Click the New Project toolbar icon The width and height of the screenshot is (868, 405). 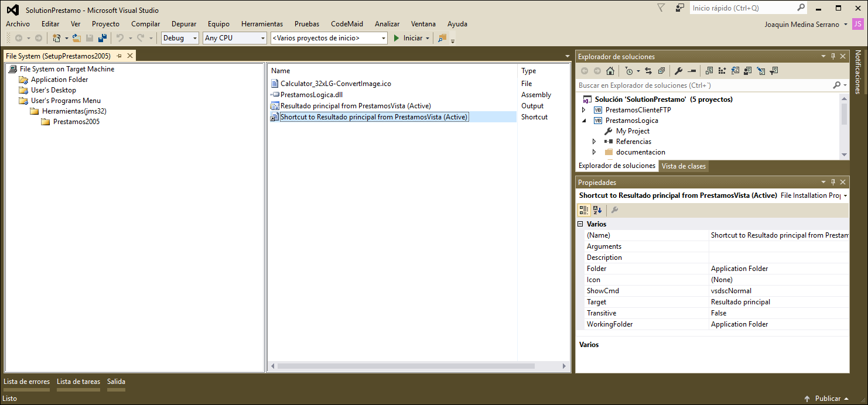point(57,38)
